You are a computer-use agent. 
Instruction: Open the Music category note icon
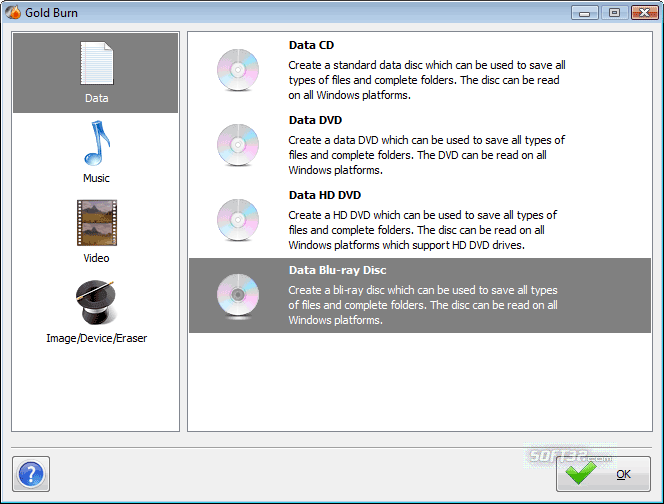click(x=97, y=143)
